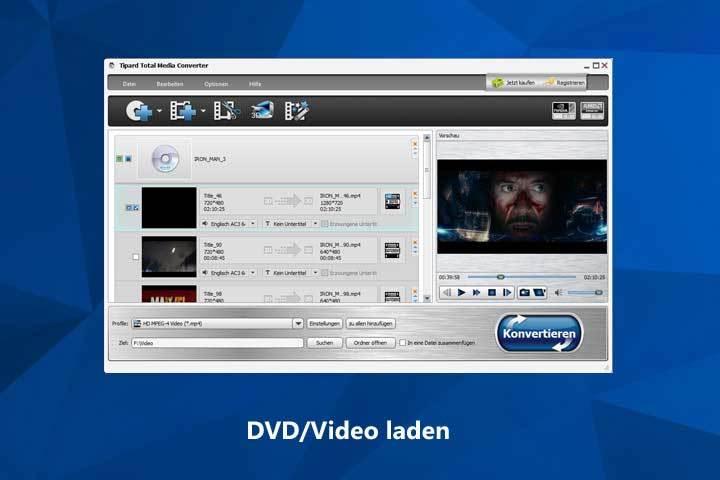The image size is (720, 480).
Task: Toggle forced subtitles for Title_46
Action: pyautogui.click(x=325, y=224)
